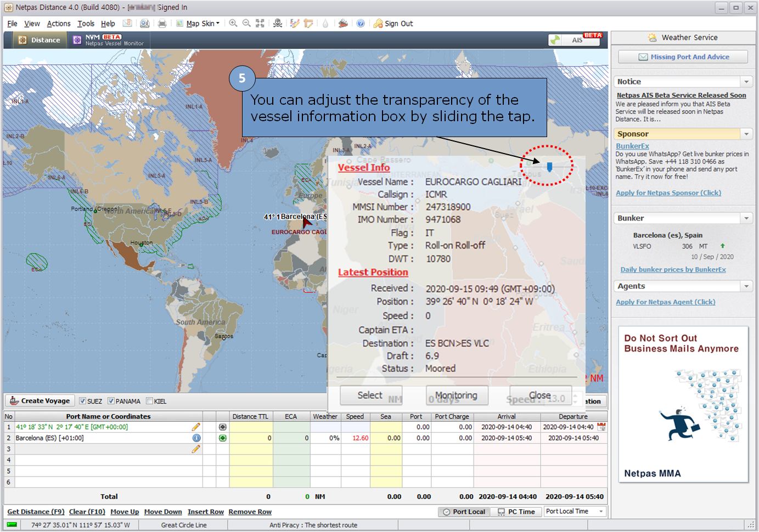Click the zoom in magnifier icon

click(233, 23)
